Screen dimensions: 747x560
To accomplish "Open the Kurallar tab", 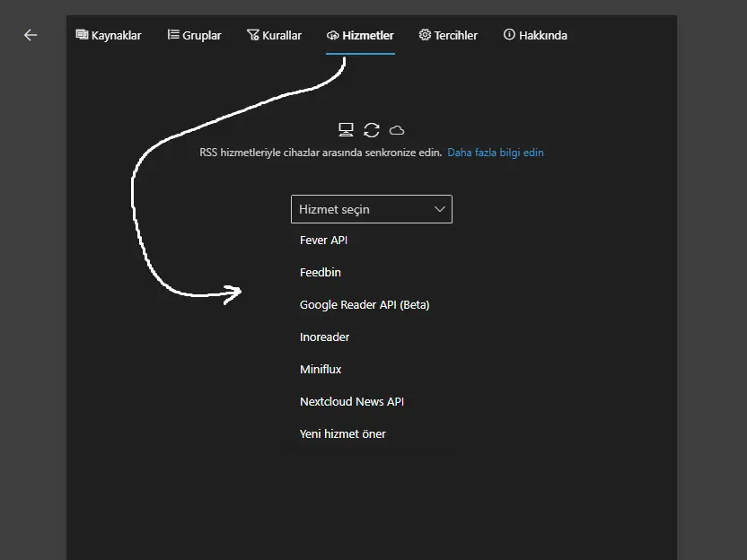I will [x=275, y=35].
